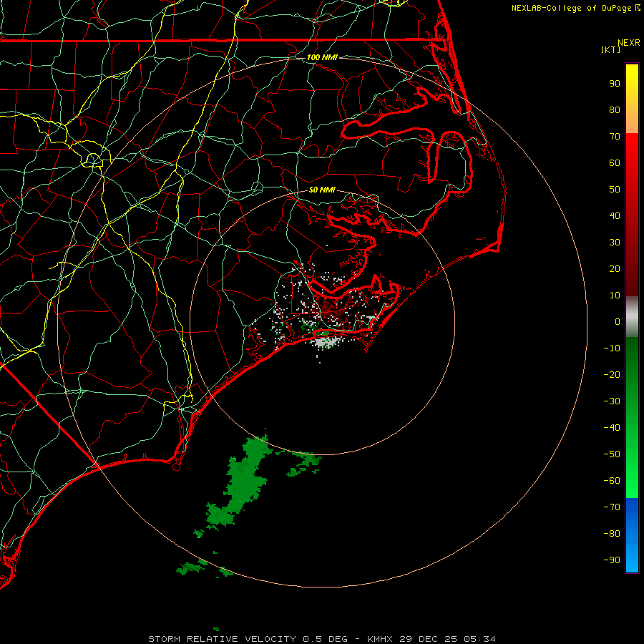Click the KT units label above the color scale
The image size is (644, 644).
pyautogui.click(x=611, y=49)
